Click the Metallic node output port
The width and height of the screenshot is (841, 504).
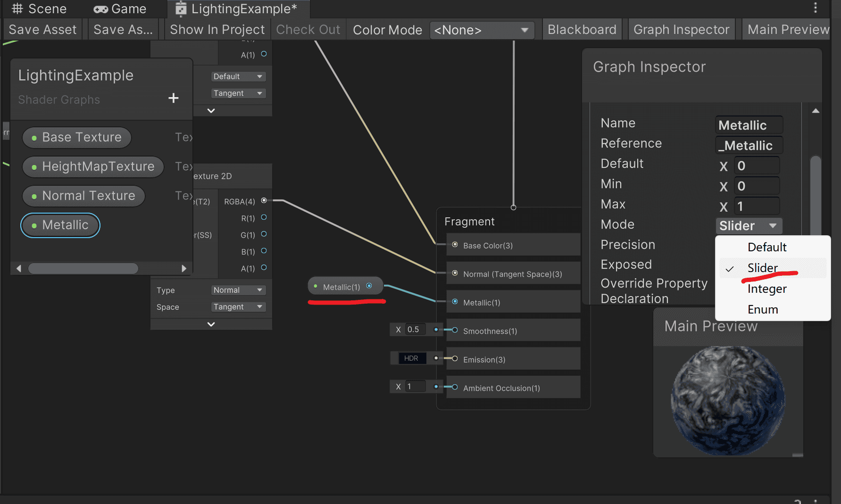[369, 286]
